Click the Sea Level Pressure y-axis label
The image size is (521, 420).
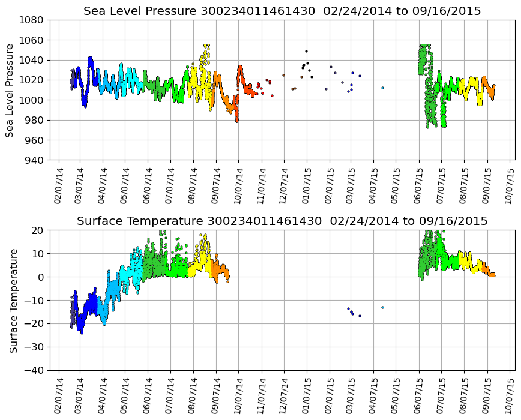[10, 90]
